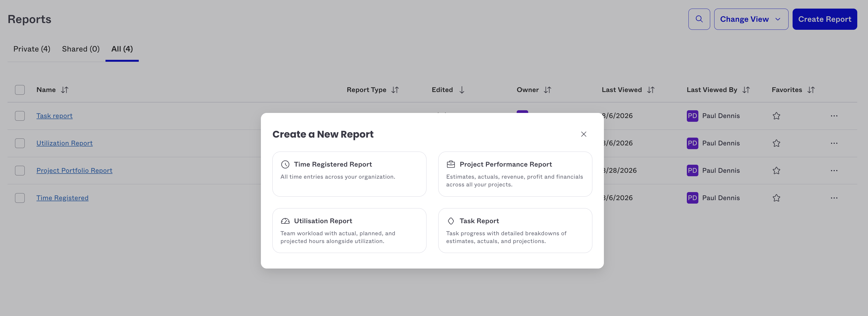868x316 pixels.
Task: Click the Create Report button
Action: point(824,19)
